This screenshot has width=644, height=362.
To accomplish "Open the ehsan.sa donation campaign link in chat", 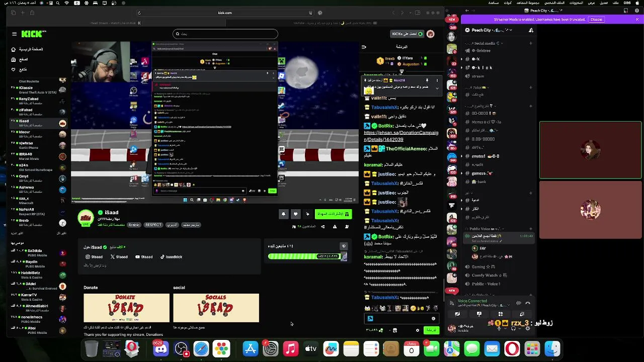I will point(401,136).
